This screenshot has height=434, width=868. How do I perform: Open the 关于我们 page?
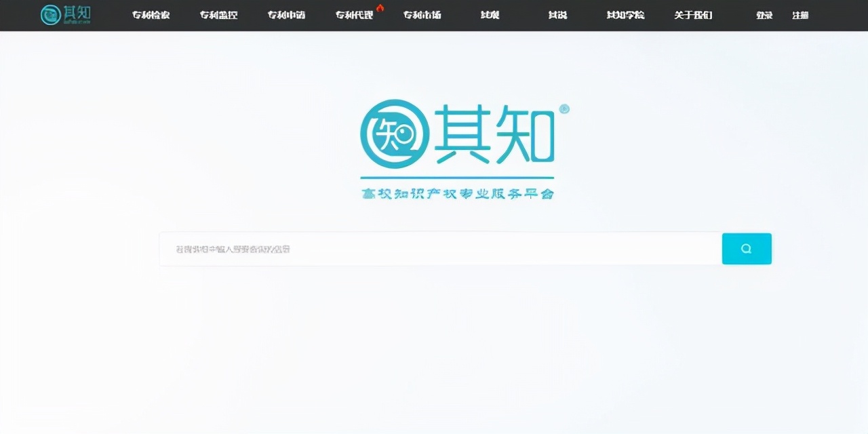[x=693, y=15]
